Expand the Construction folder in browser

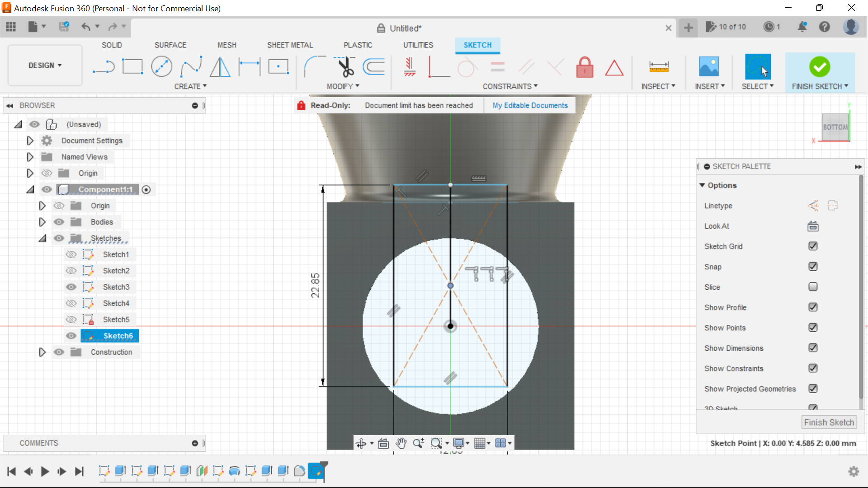click(42, 352)
